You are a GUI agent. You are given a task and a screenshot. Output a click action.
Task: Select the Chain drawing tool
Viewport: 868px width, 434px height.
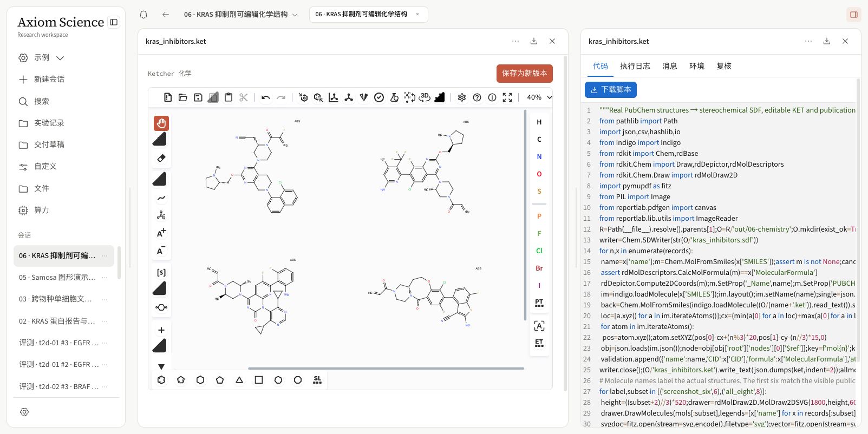tap(161, 198)
